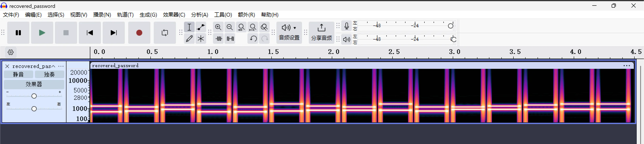Click the recording meter microphone icon
The height and width of the screenshot is (144, 644).
click(x=346, y=26)
